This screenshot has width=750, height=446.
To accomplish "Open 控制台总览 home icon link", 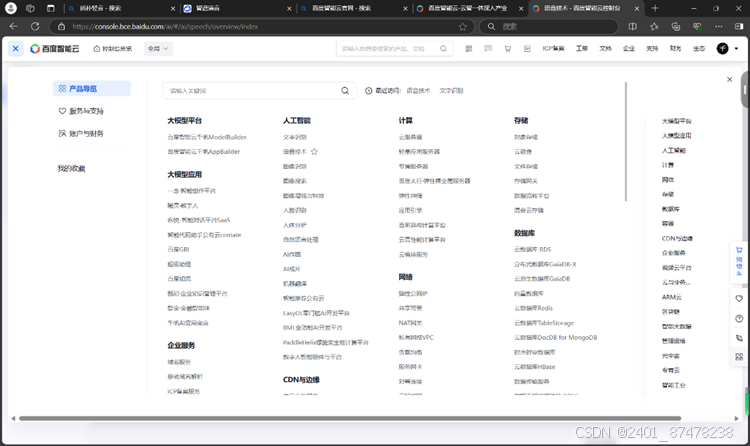I will click(113, 48).
